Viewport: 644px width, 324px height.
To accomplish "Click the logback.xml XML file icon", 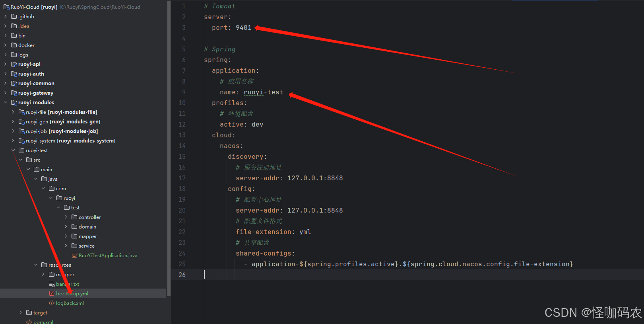I will [52, 303].
